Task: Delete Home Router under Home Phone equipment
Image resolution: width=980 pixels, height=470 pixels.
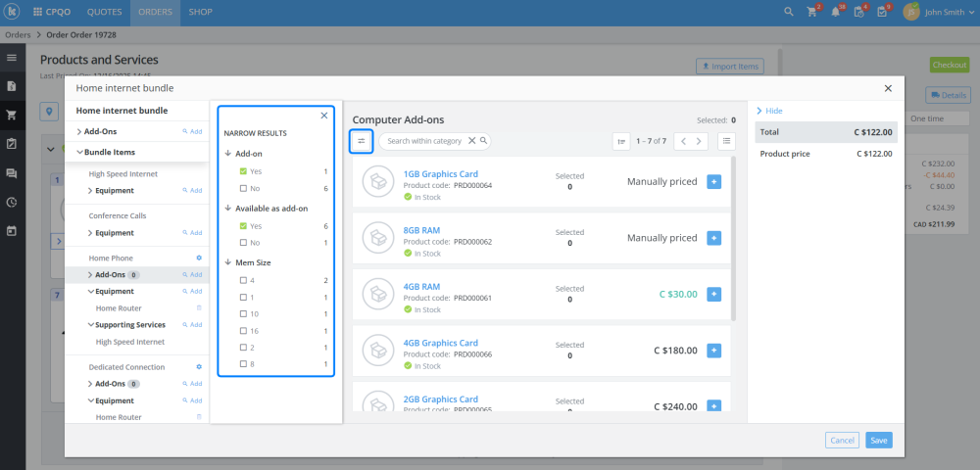Action: [199, 308]
